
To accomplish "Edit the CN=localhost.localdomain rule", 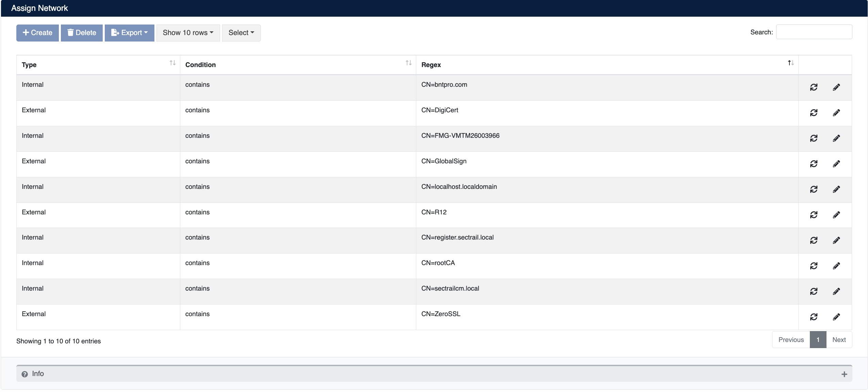I will click(x=836, y=190).
